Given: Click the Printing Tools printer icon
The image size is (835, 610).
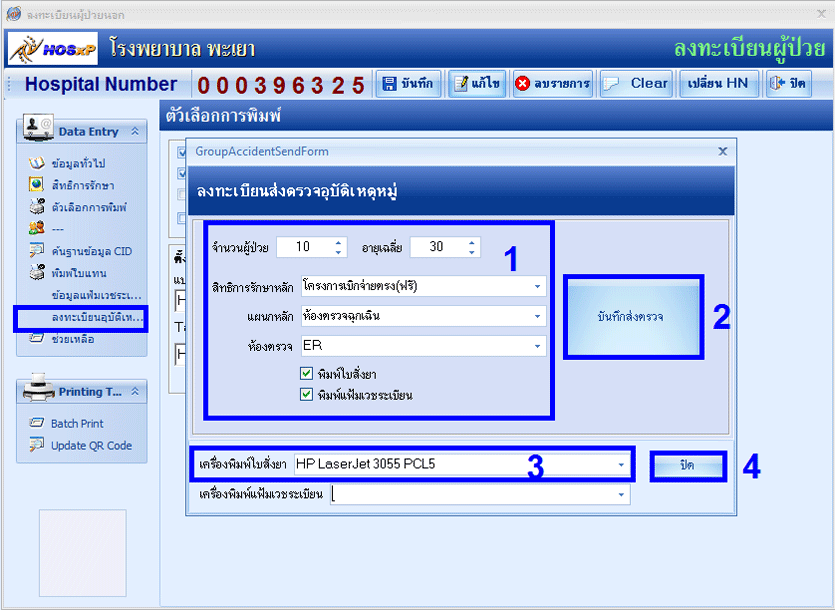Looking at the screenshot, I should coord(38,388).
